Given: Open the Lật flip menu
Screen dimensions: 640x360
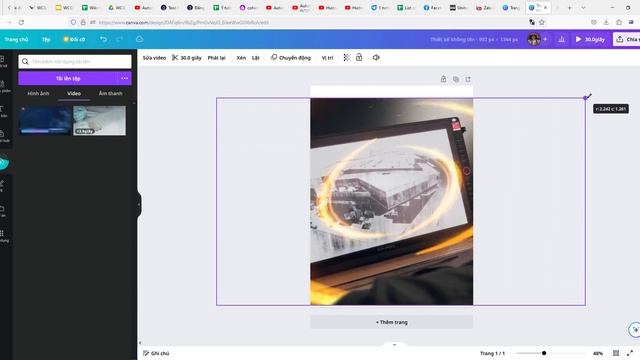Looking at the screenshot, I should [x=256, y=58].
